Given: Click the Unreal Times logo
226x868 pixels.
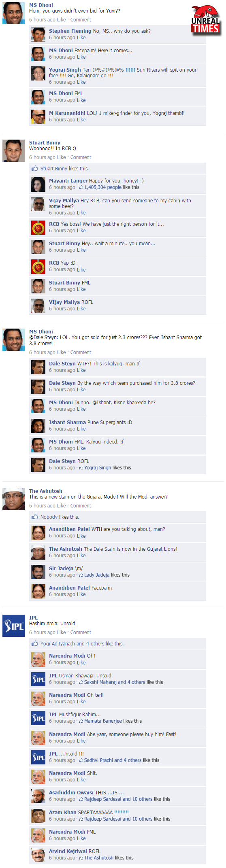Looking at the screenshot, I should tap(207, 20).
